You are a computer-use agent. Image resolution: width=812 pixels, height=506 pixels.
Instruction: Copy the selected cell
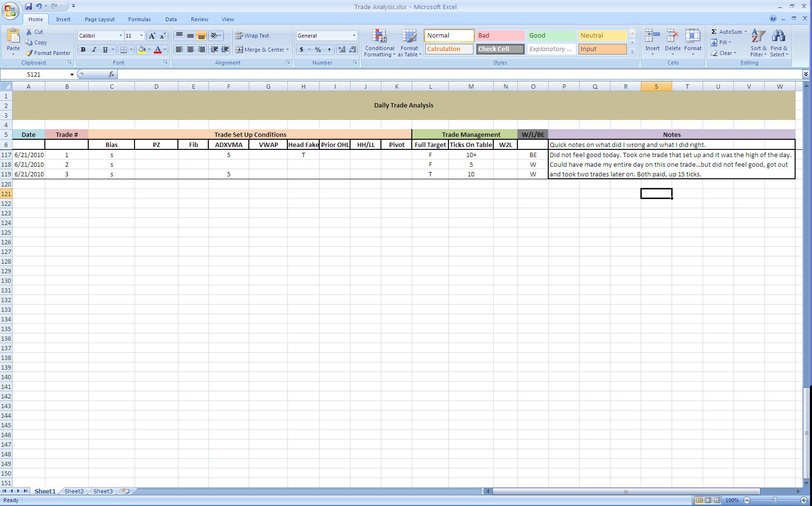(36, 42)
